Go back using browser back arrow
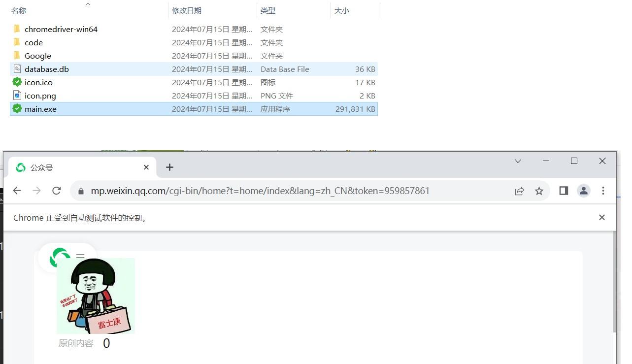The image size is (632, 364). [x=17, y=191]
